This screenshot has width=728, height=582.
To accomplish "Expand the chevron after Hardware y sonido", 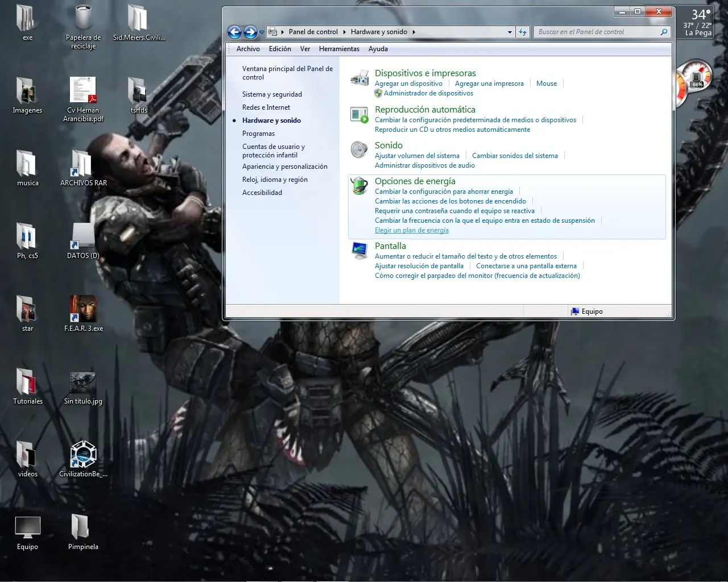I will click(413, 32).
